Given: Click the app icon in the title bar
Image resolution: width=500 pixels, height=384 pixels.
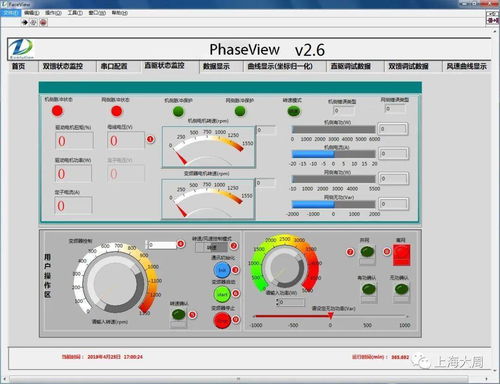Looking at the screenshot, I should click(4, 4).
